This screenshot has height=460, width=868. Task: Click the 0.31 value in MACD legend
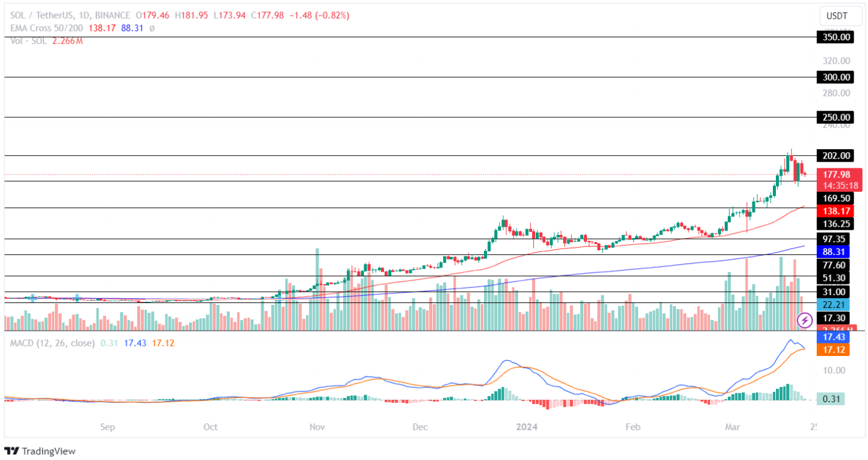[109, 343]
